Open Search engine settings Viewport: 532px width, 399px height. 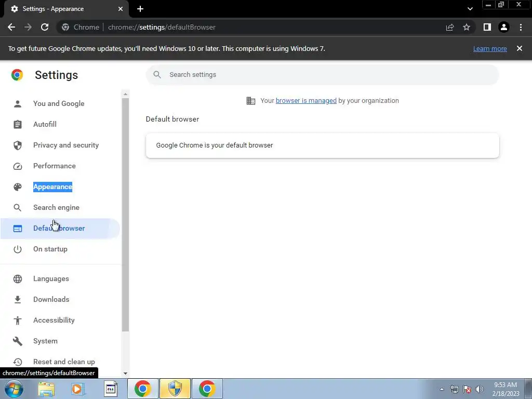click(56, 207)
